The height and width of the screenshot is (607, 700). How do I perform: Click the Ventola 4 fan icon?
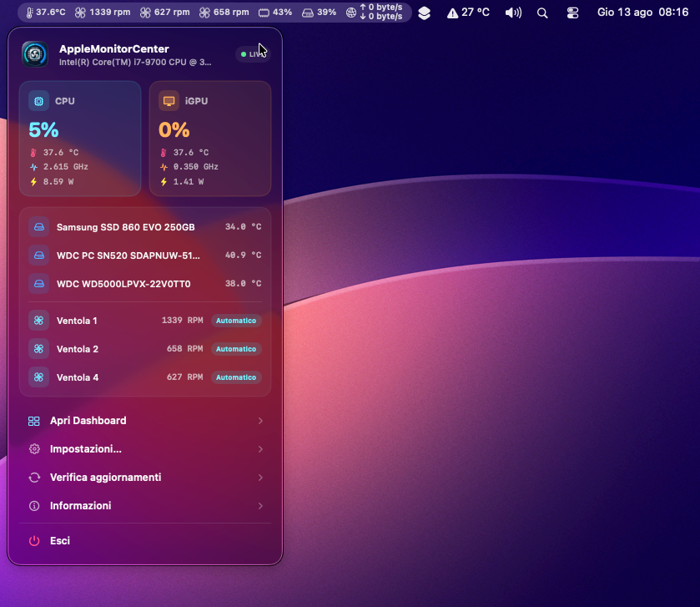click(x=39, y=377)
